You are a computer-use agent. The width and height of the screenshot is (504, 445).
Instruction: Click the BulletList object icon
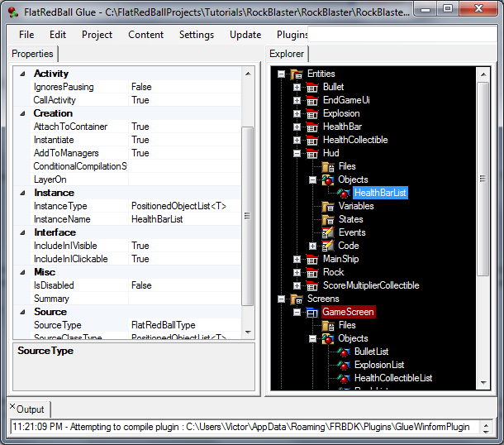[x=344, y=352]
